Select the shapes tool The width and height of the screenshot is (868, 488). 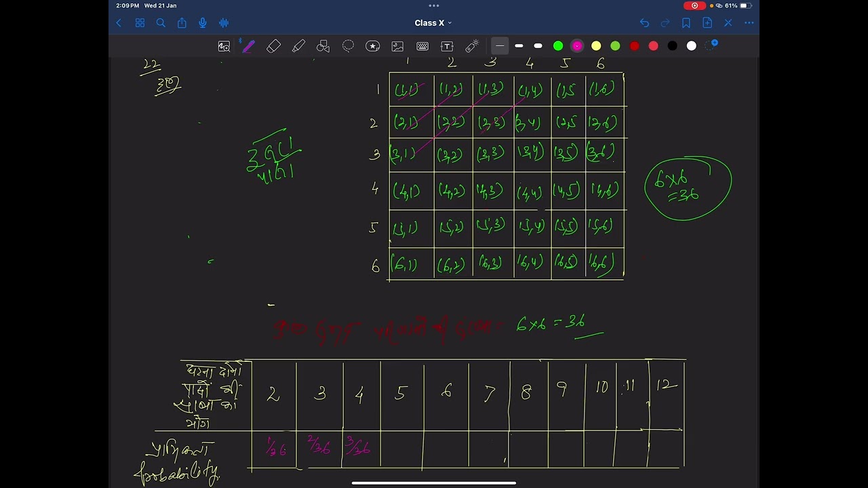(323, 46)
